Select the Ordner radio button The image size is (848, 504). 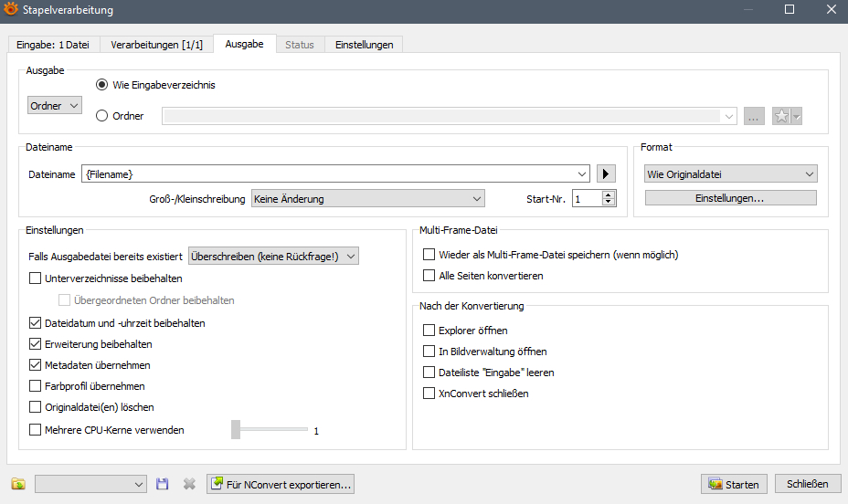pos(101,116)
